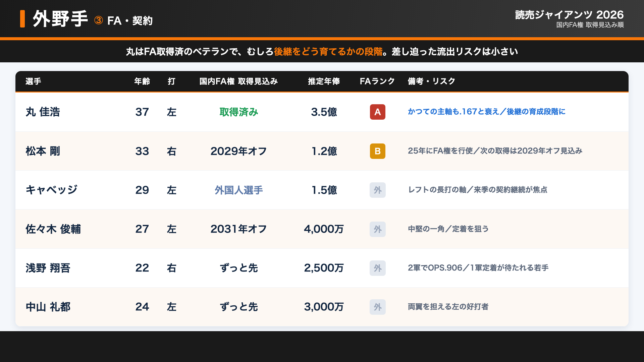Click ずっと先 in the 浅野 翔吾 row
Viewport: 644px width, 362px height.
(x=238, y=268)
